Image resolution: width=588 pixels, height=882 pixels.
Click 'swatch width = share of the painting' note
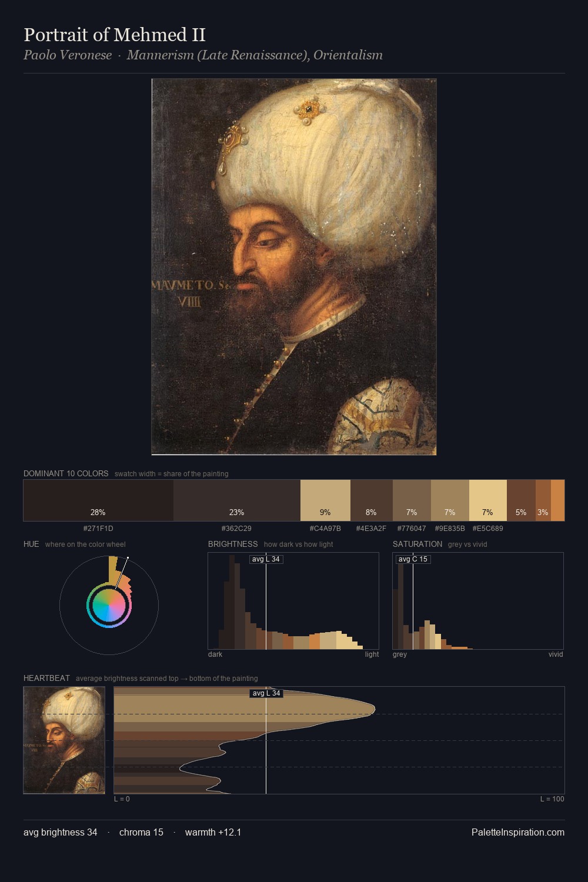172,473
